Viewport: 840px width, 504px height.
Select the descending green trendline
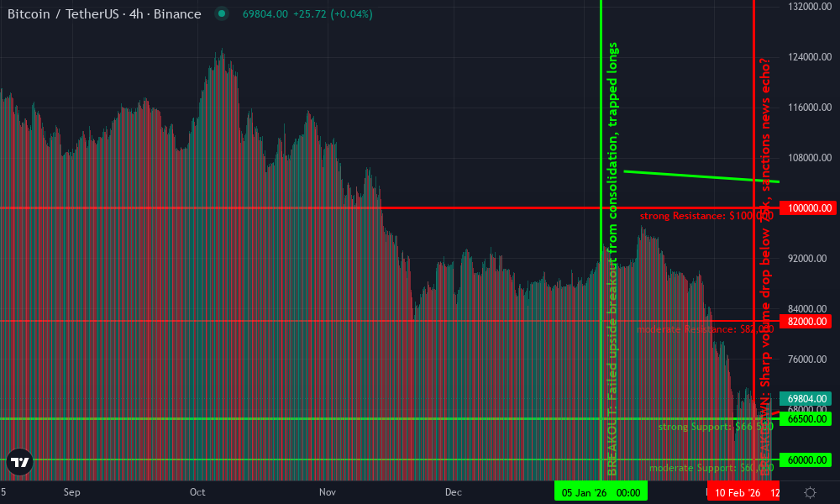coord(706,176)
